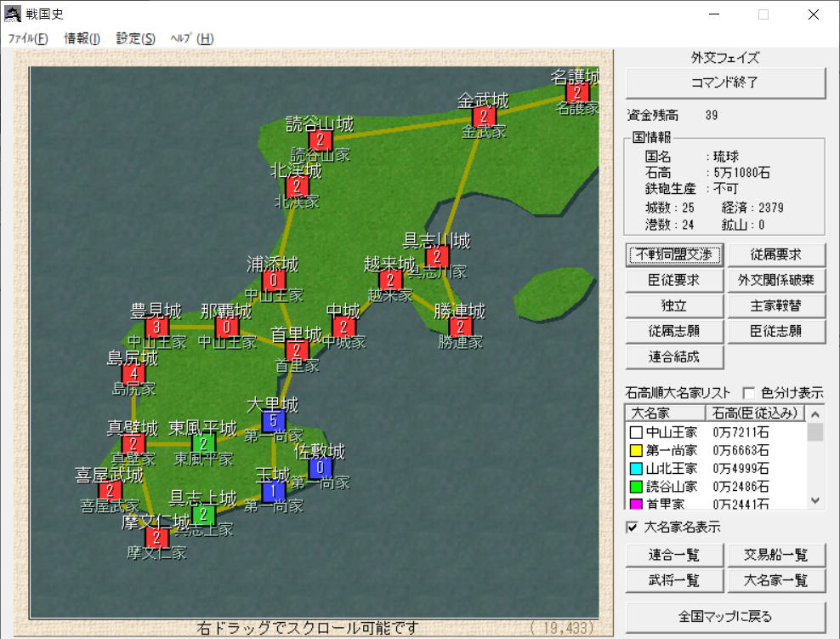
Task: Enable the 色分け表示 checkbox
Action: 749,393
